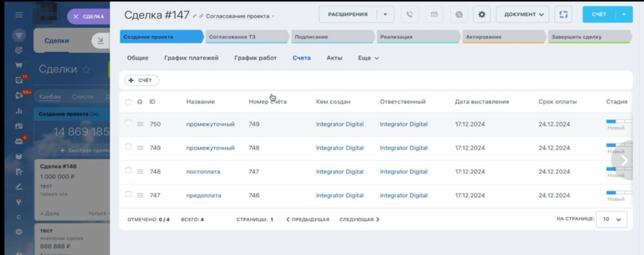Image resolution: width=644 pixels, height=255 pixels.
Task: Open deal settings gear icon
Action: (x=482, y=14)
